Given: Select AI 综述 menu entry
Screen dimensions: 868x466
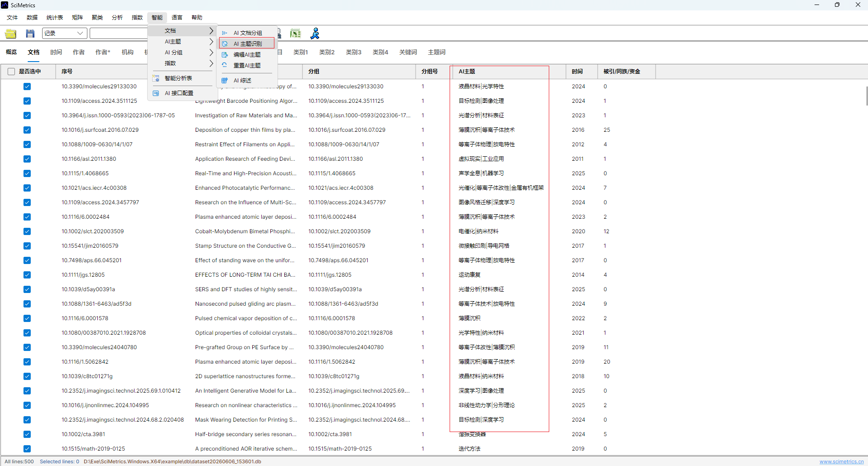Looking at the screenshot, I should 247,81.
